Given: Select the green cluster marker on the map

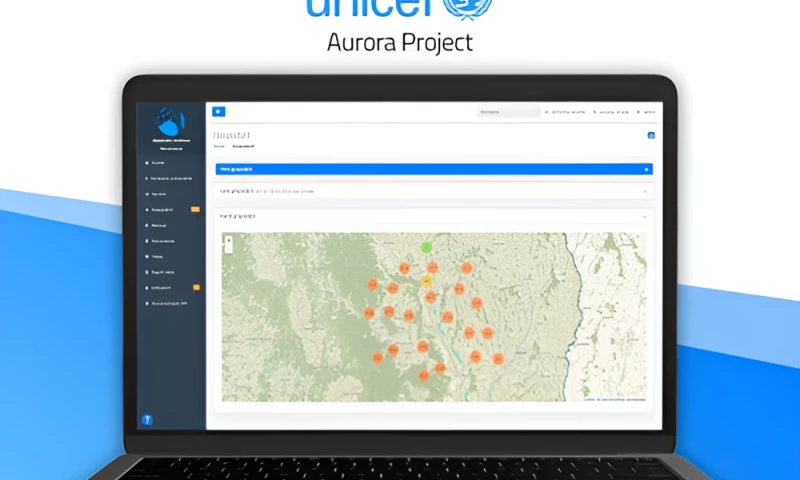Looking at the screenshot, I should [x=426, y=246].
